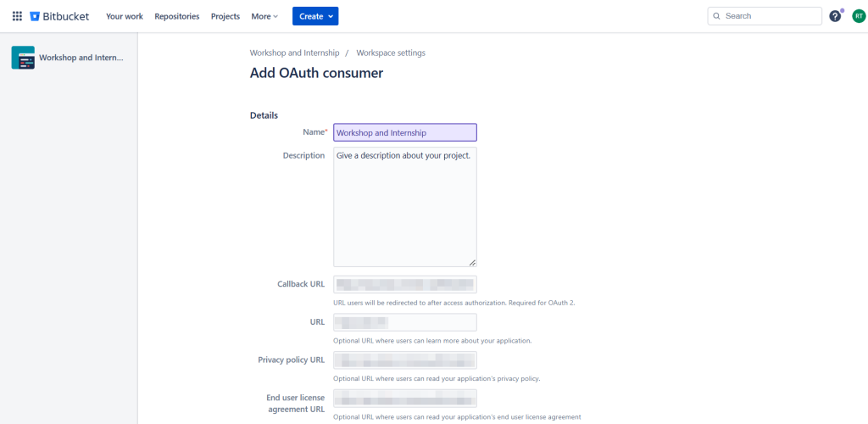
Task: Grab the Description textarea resize handle
Action: coord(472,263)
